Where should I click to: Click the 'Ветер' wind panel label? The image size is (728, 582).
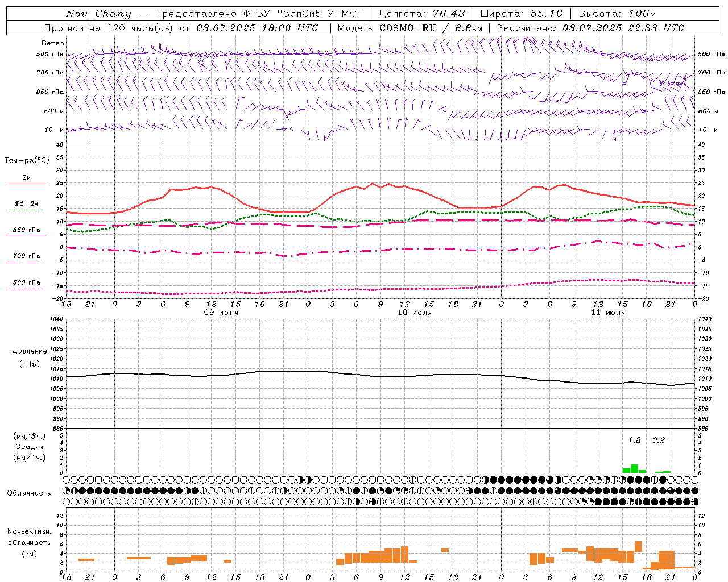pos(53,43)
